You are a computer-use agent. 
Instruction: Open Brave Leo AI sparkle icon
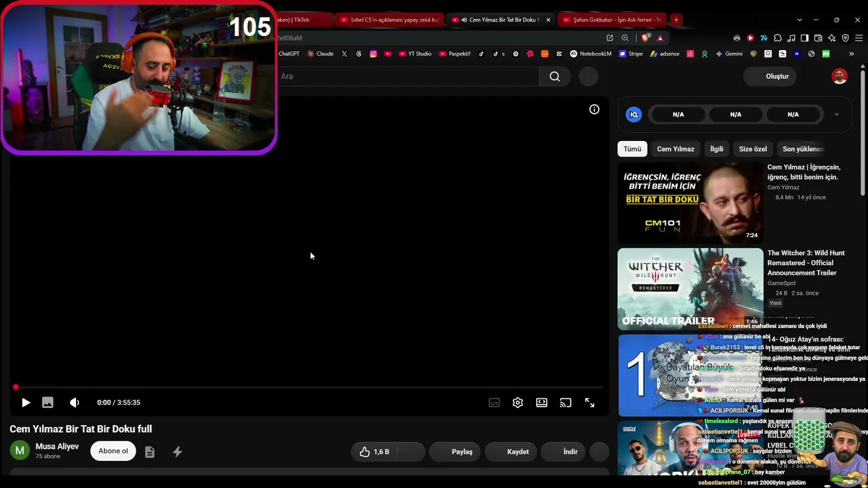tap(831, 38)
